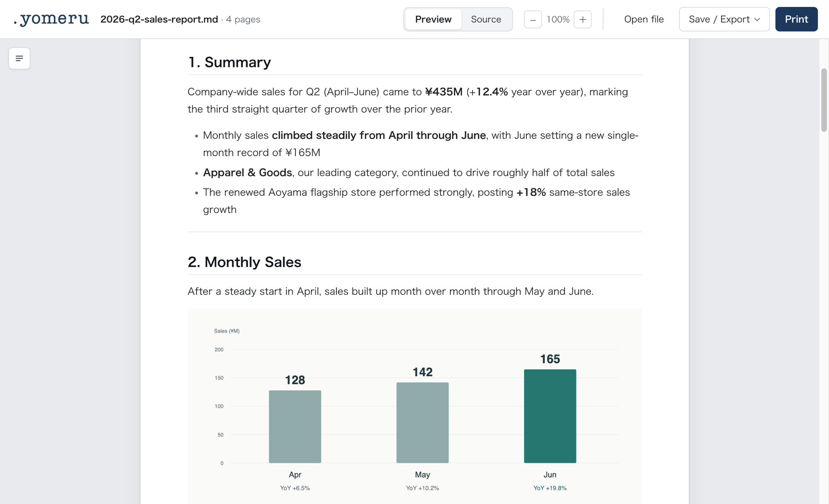This screenshot has width=829, height=504.
Task: Click the 'YoY +6.5%' label
Action: (295, 488)
